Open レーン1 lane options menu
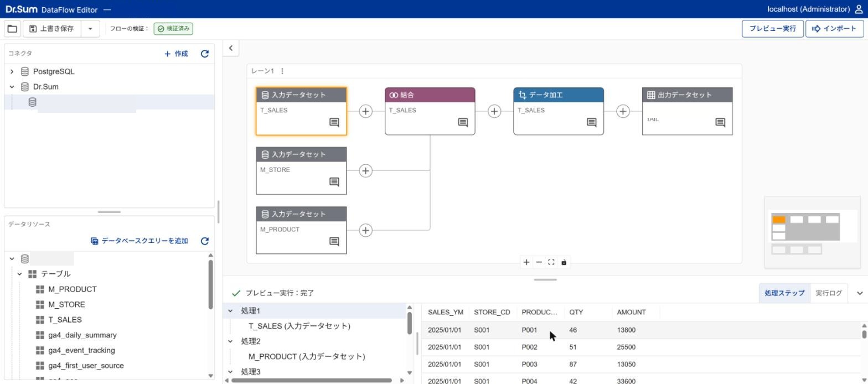Image resolution: width=868 pixels, height=384 pixels. [x=282, y=71]
